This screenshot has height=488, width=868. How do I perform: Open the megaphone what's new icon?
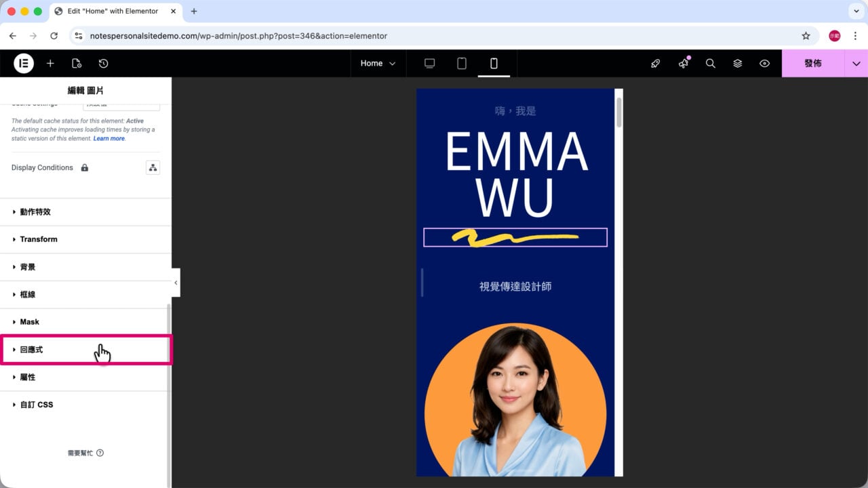(x=683, y=63)
